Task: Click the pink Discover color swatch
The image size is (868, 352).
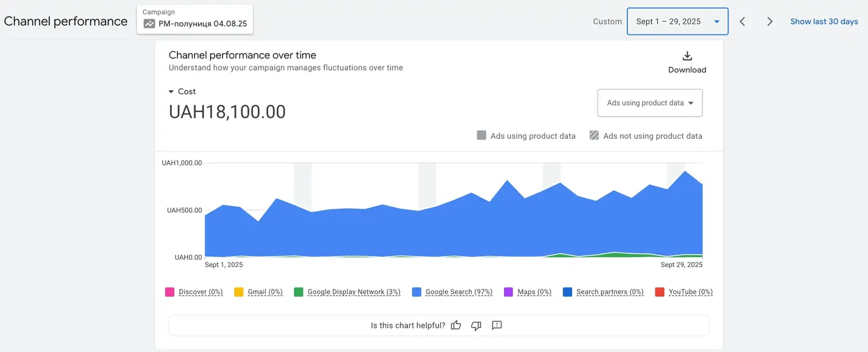Action: pyautogui.click(x=170, y=292)
